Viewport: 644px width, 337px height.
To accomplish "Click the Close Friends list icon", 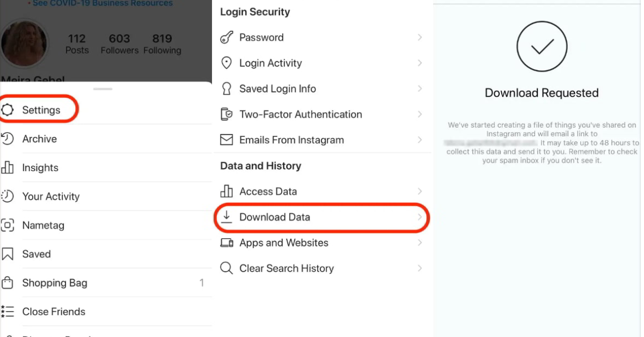I will tap(8, 311).
